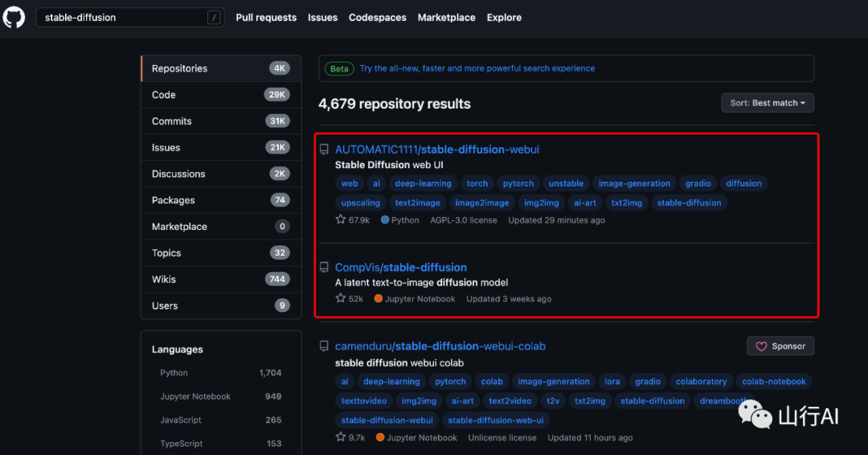This screenshot has width=868, height=455.
Task: Click the GitHub Octocat logo
Action: click(14, 17)
